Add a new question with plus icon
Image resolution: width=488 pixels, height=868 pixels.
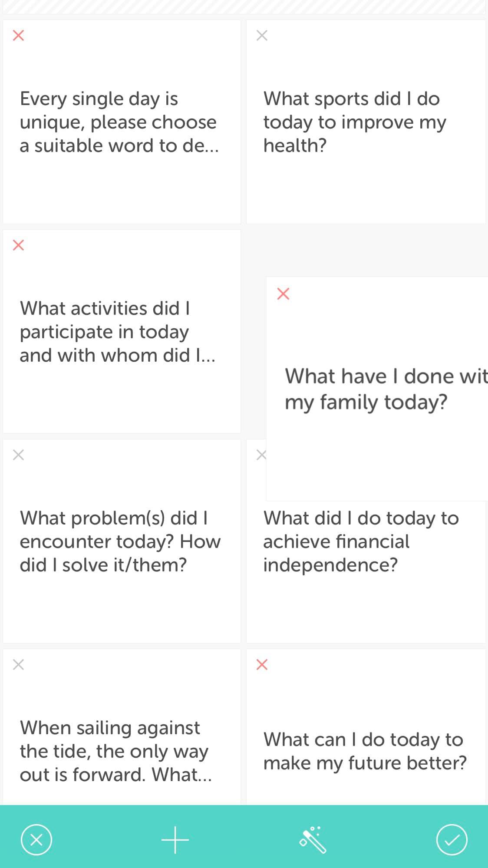tap(175, 840)
